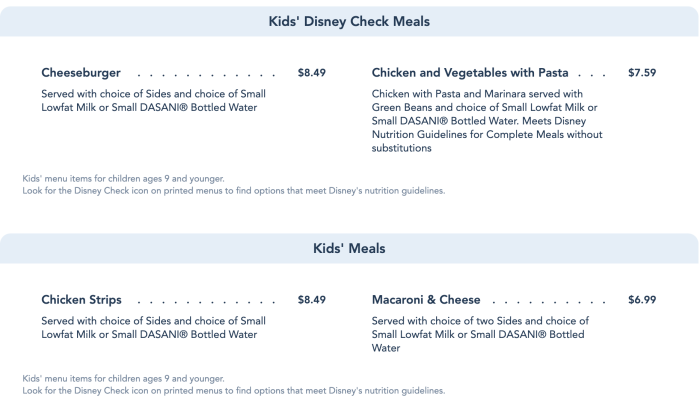Open the Chicken Strips item title
Viewport: 700px width, 415px height.
(82, 300)
